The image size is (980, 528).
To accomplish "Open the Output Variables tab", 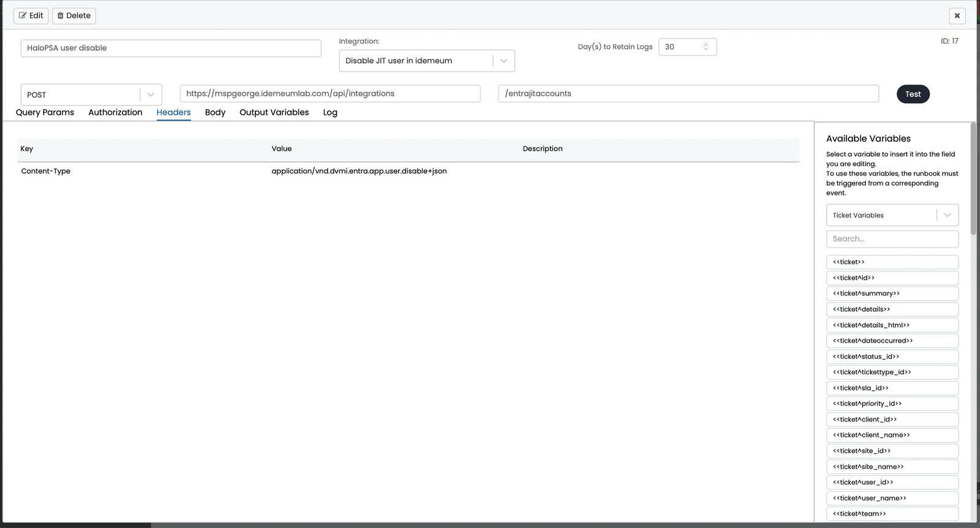I will (274, 112).
